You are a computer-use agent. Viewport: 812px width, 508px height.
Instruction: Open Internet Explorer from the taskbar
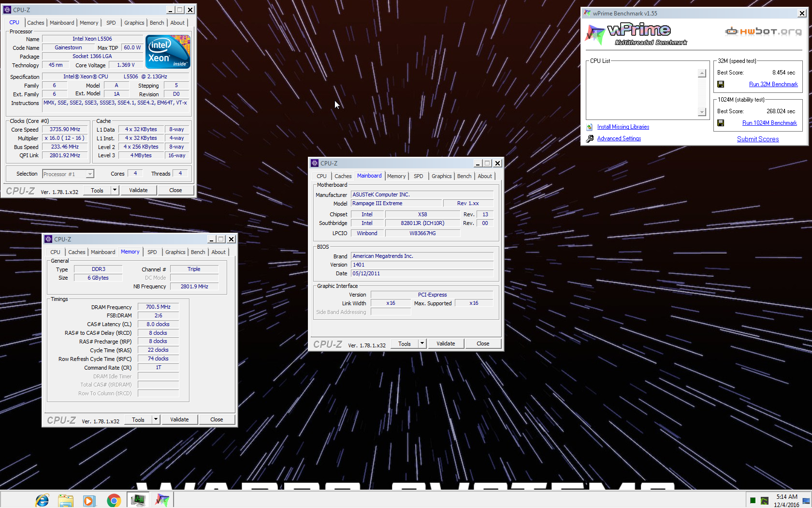click(42, 500)
